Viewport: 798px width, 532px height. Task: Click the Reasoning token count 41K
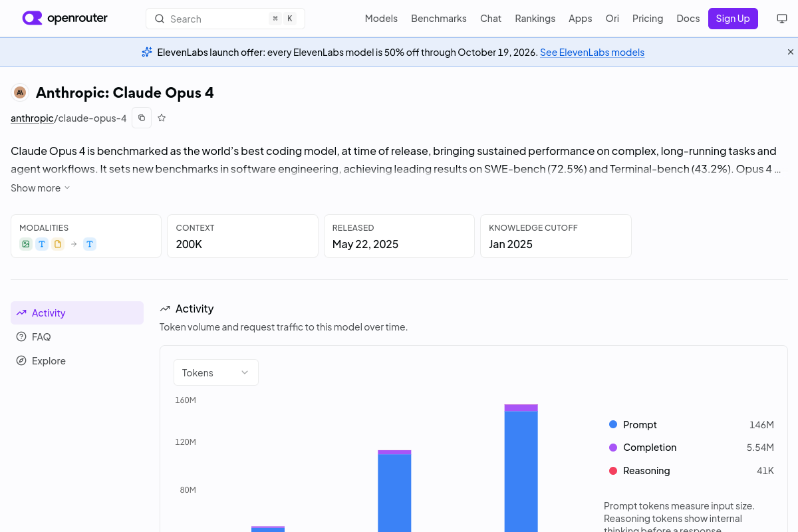pos(765,471)
